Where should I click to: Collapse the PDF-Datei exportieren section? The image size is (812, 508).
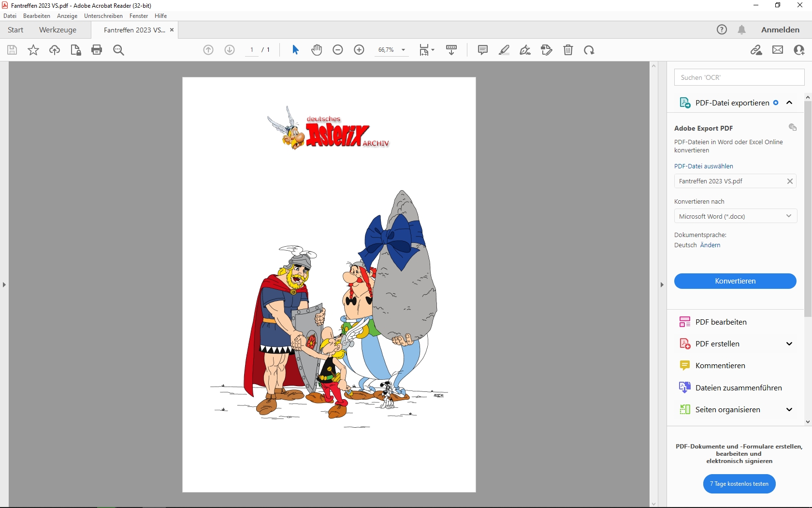pos(789,103)
